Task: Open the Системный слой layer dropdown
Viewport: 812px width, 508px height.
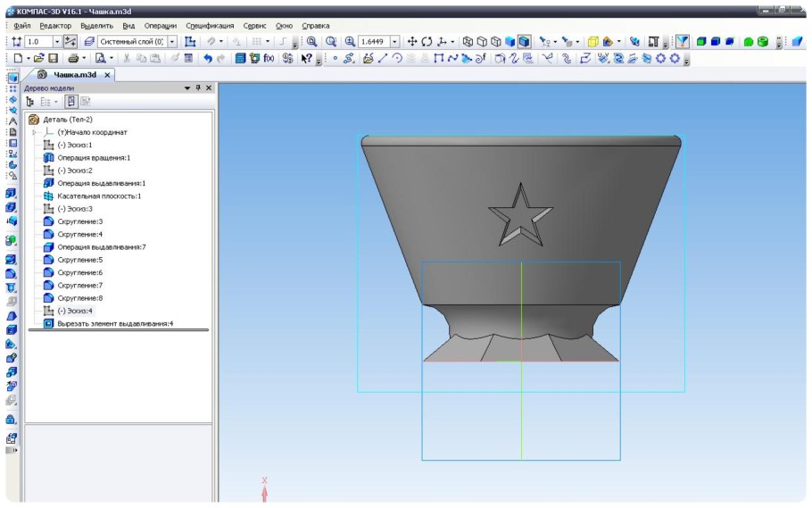Action: tap(172, 42)
